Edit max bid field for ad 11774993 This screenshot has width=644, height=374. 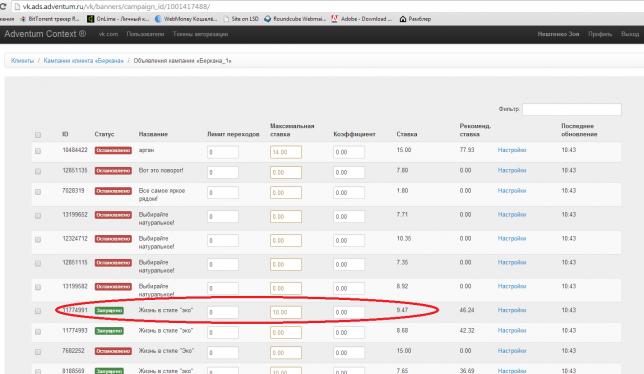point(286,333)
